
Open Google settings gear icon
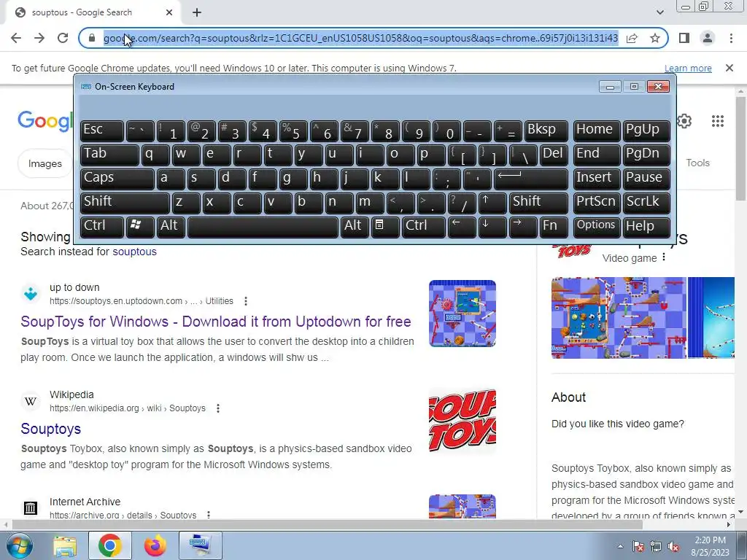pyautogui.click(x=684, y=121)
